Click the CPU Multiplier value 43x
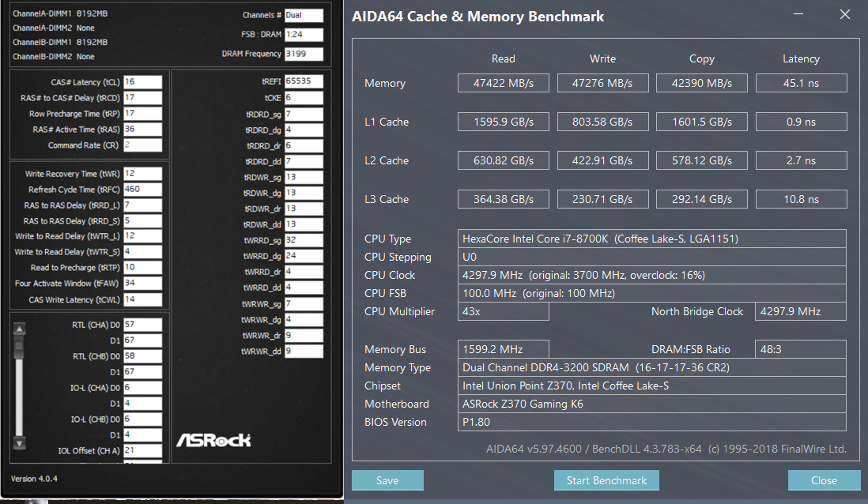The image size is (868, 504). [x=504, y=311]
